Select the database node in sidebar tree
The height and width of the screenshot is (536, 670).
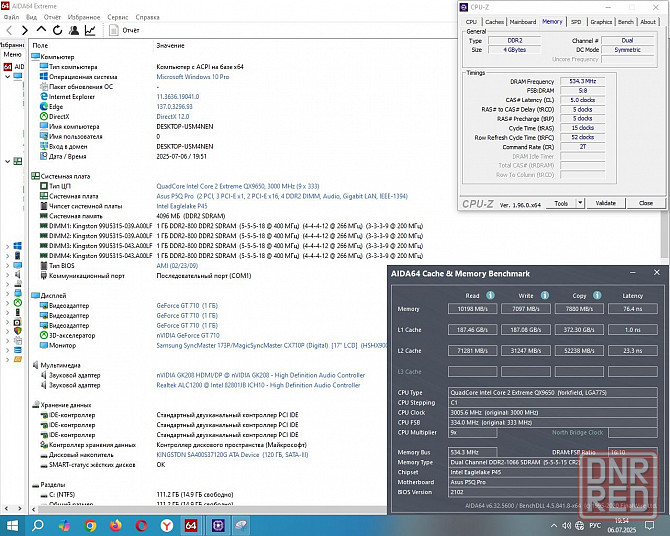coord(18,350)
